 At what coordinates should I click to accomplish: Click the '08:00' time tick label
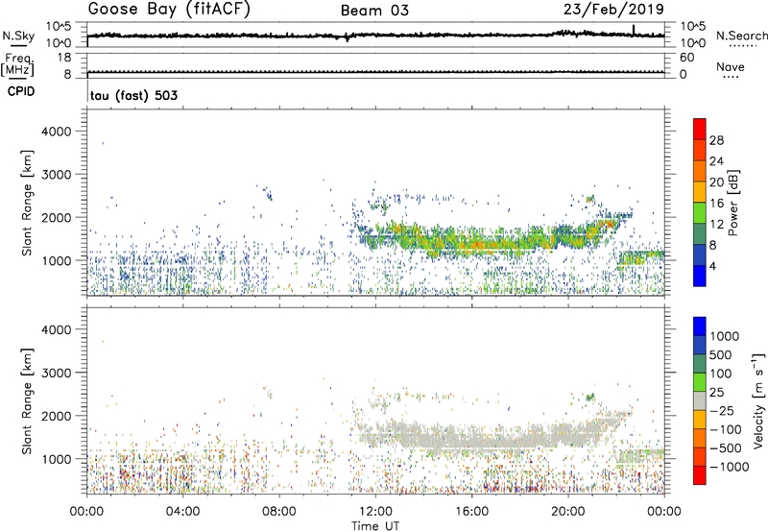(x=279, y=512)
